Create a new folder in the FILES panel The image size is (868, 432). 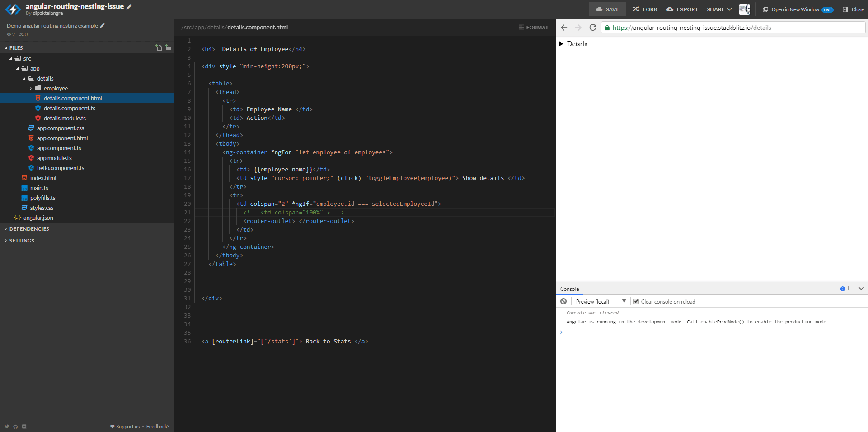pyautogui.click(x=168, y=47)
